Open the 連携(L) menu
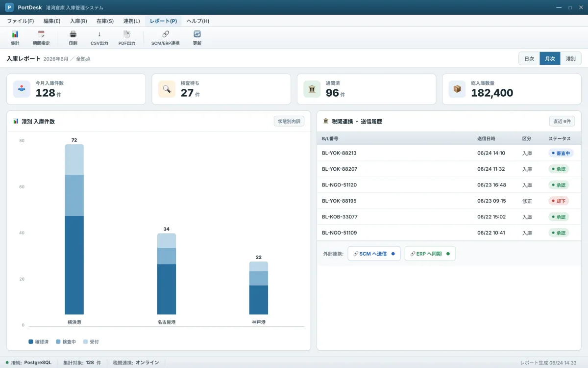Viewport: 588px width, 368px height. click(x=131, y=21)
